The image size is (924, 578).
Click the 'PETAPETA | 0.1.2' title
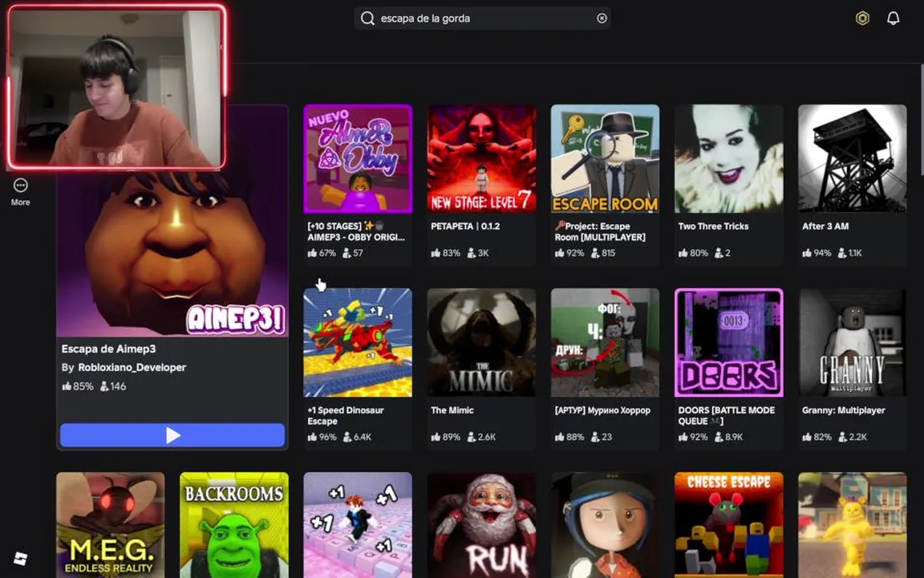point(465,226)
